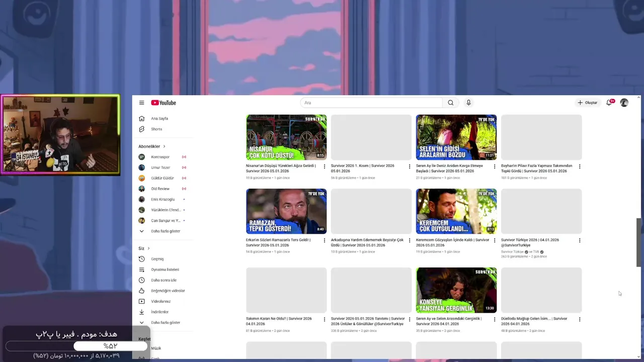
Task: Click the Oluştur create button
Action: coord(587,103)
